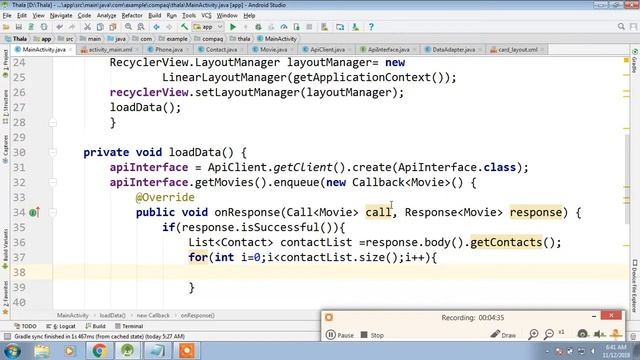Click the Make Project hammer icon

[184, 27]
